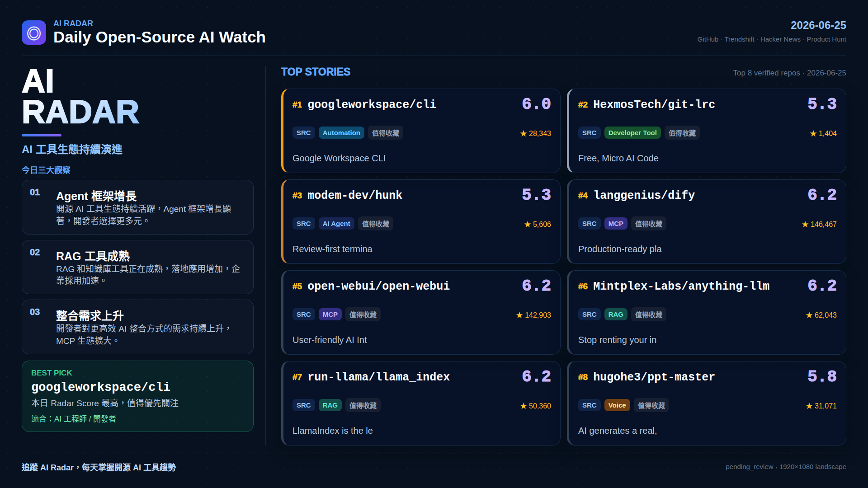Click the 5.8 score on ppt-master card
This screenshot has width=868, height=488.
[822, 377]
